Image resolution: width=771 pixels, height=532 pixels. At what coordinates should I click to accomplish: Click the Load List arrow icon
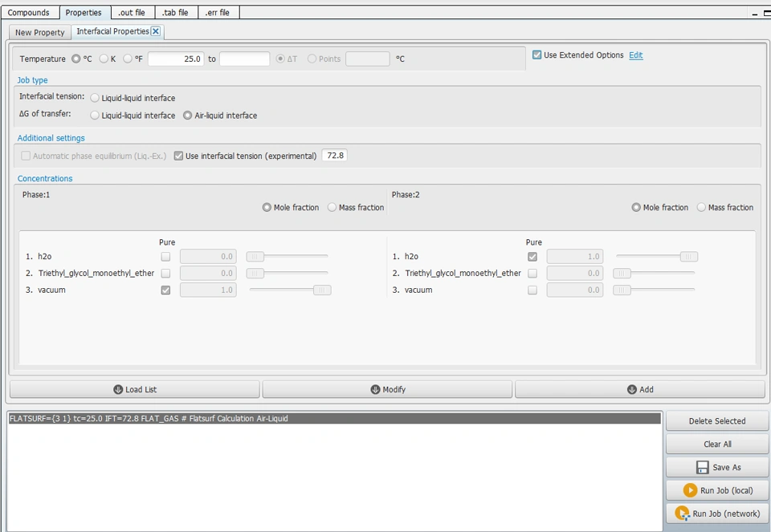pyautogui.click(x=118, y=389)
